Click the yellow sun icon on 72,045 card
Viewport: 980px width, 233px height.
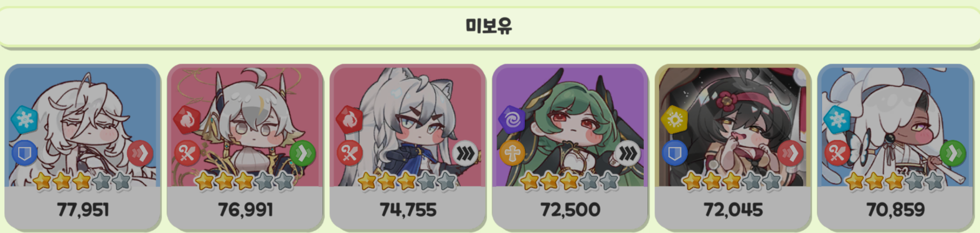click(674, 119)
